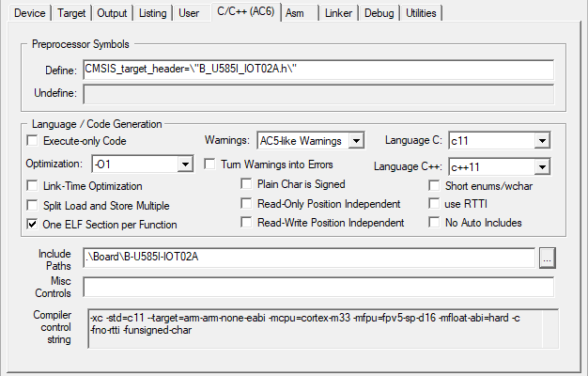Uncheck One ELF Section per Function
This screenshot has width=588, height=376.
click(x=35, y=225)
